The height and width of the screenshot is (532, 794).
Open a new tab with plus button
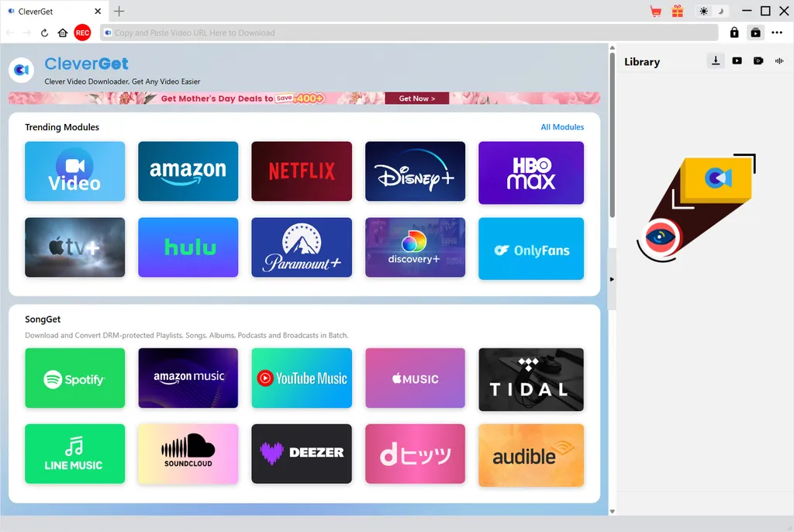click(119, 11)
